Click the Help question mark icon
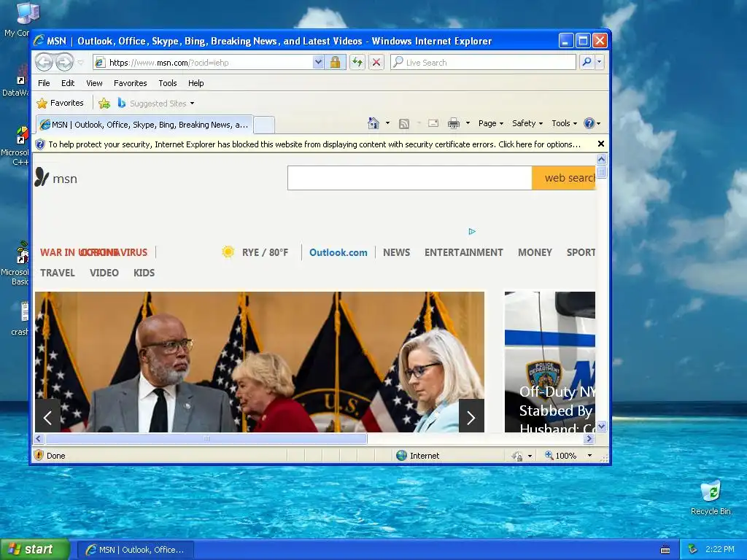Image resolution: width=747 pixels, height=560 pixels. click(x=589, y=123)
